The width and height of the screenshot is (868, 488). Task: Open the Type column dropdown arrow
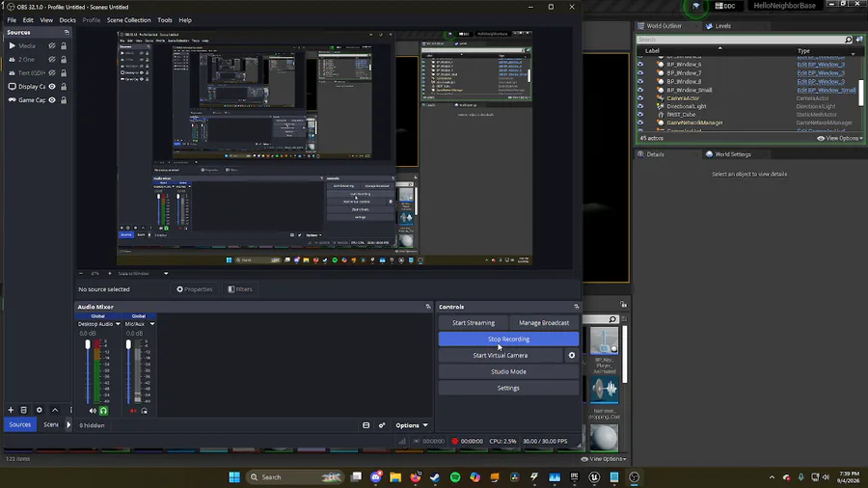(853, 54)
